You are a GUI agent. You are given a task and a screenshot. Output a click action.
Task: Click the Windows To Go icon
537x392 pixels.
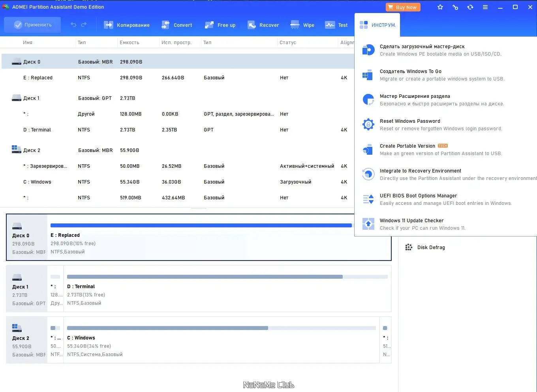coord(368,75)
